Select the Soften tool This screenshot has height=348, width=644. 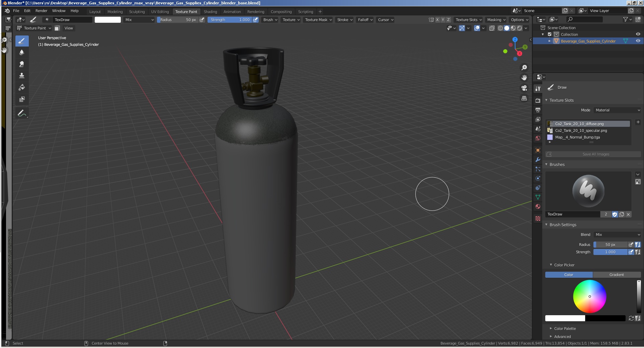[x=22, y=52]
